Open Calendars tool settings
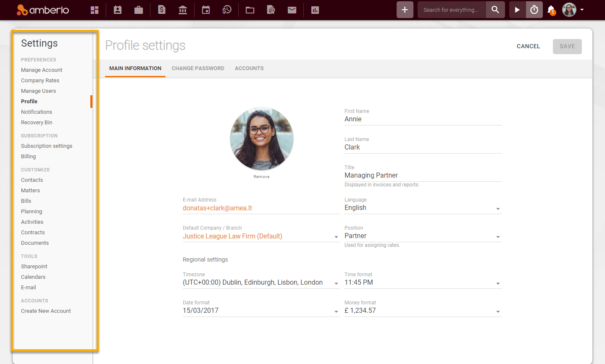The image size is (605, 364). (x=33, y=277)
